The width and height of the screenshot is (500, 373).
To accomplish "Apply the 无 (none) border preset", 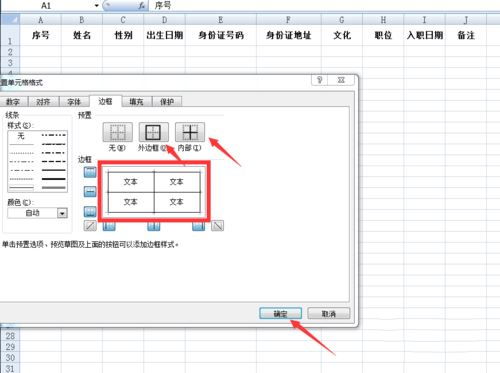I will coord(117,132).
